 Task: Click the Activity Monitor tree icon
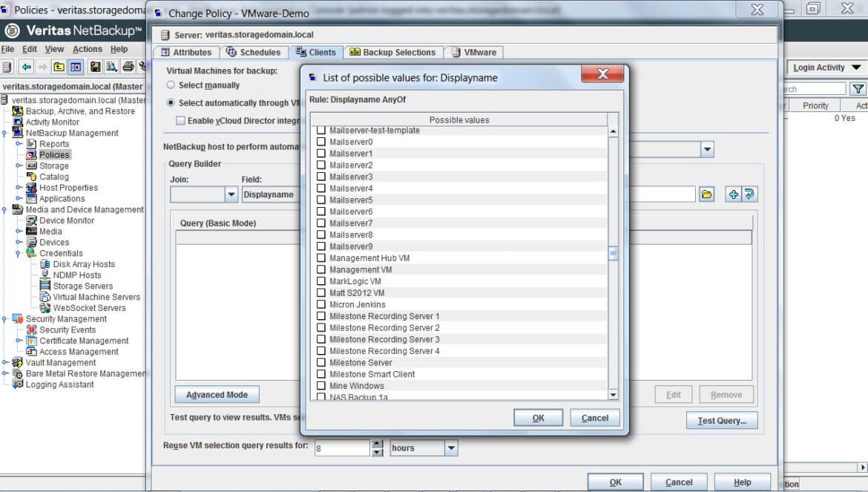click(x=18, y=122)
